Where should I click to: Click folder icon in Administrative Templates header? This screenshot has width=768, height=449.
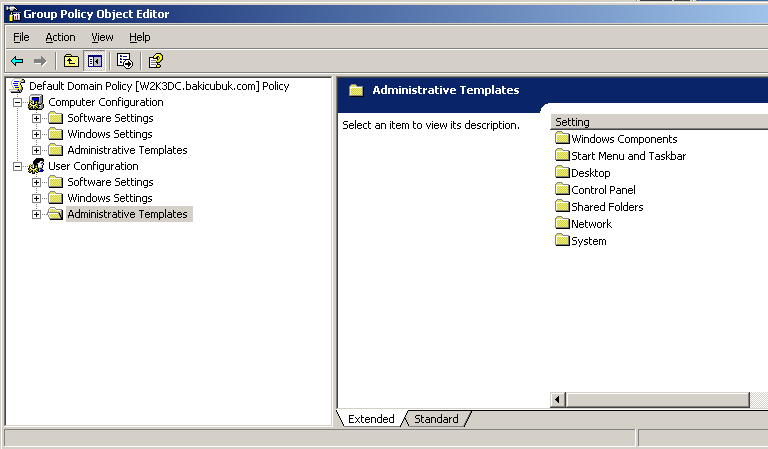[x=356, y=90]
